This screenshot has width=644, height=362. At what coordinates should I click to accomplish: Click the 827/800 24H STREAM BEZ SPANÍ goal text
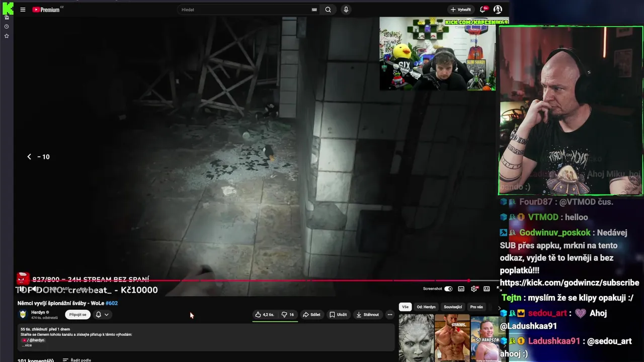pos(91,280)
